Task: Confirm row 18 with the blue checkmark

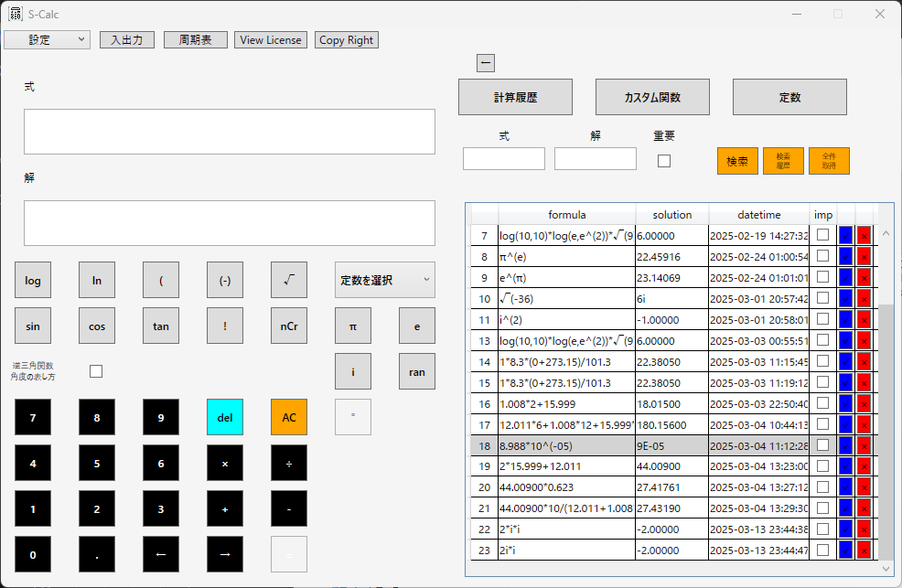Action: pos(844,445)
